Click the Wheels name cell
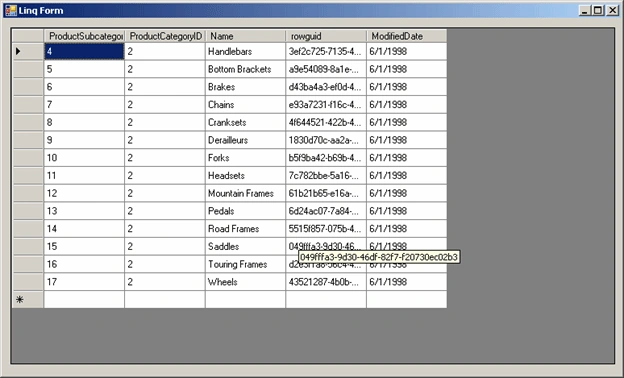The width and height of the screenshot is (624, 378). click(x=246, y=282)
